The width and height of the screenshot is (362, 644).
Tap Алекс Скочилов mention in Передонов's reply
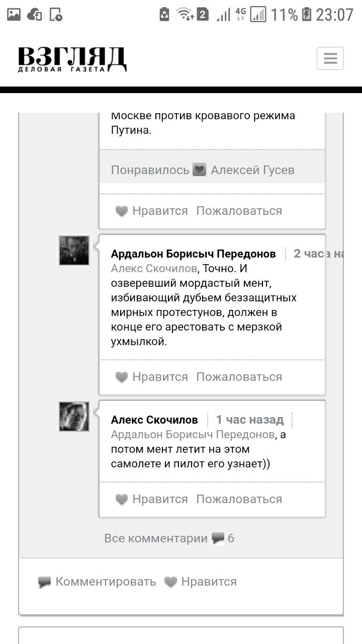153,269
